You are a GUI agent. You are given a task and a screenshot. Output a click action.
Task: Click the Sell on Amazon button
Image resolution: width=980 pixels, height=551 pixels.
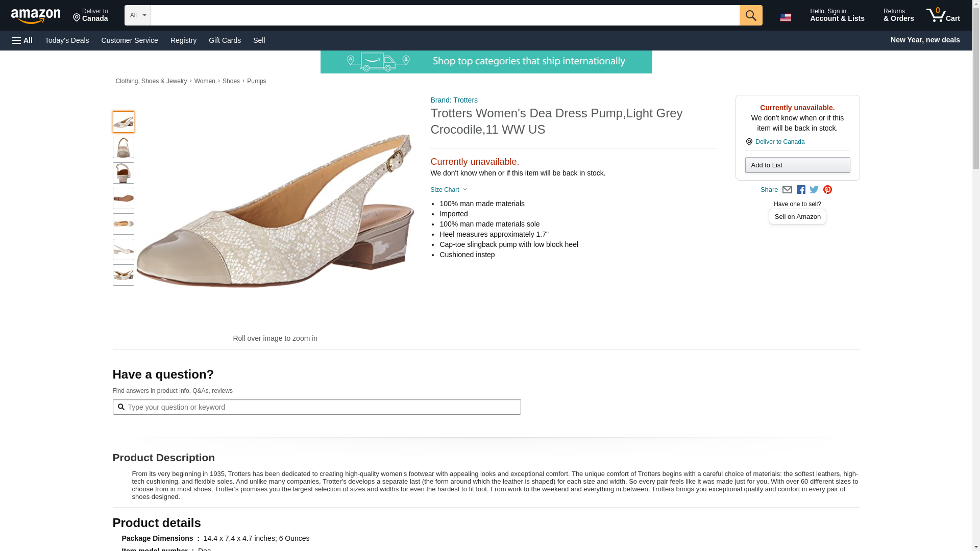(x=797, y=217)
